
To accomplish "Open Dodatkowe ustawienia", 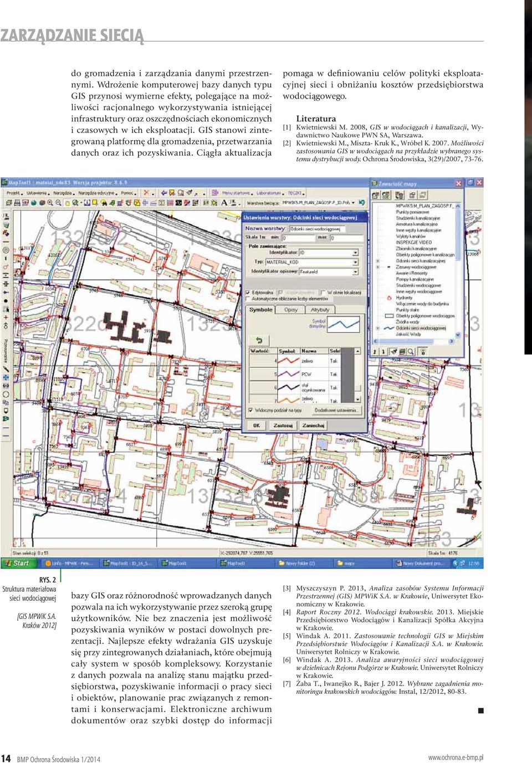I will click(x=336, y=411).
